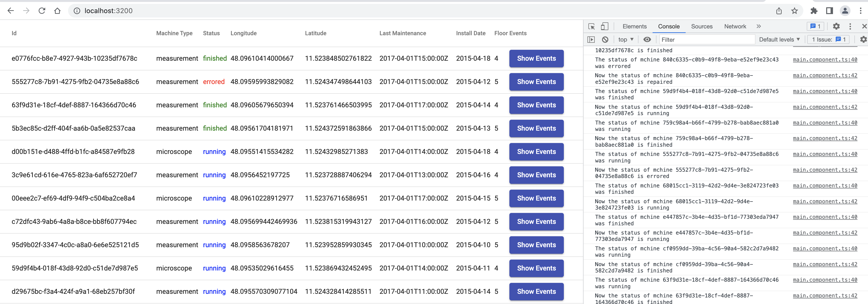Open the Default levels dropdown
Image resolution: width=868 pixels, height=304 pixels.
coord(779,39)
